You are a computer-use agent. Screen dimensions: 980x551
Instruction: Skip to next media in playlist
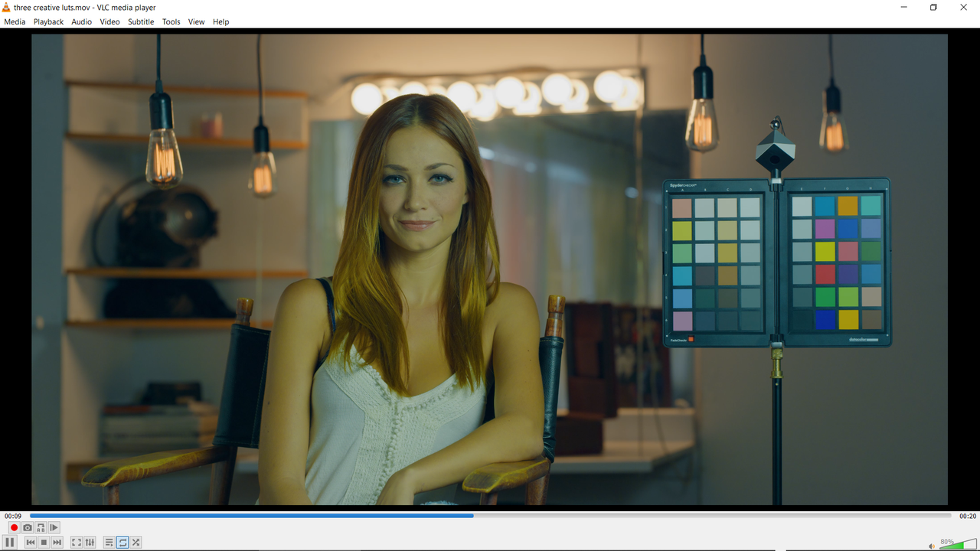pyautogui.click(x=57, y=542)
